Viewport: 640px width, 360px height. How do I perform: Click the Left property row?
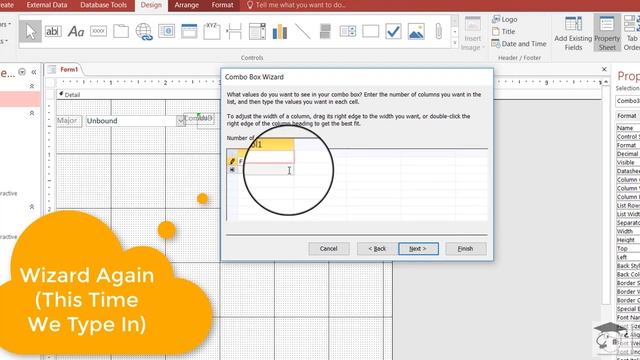click(x=628, y=257)
